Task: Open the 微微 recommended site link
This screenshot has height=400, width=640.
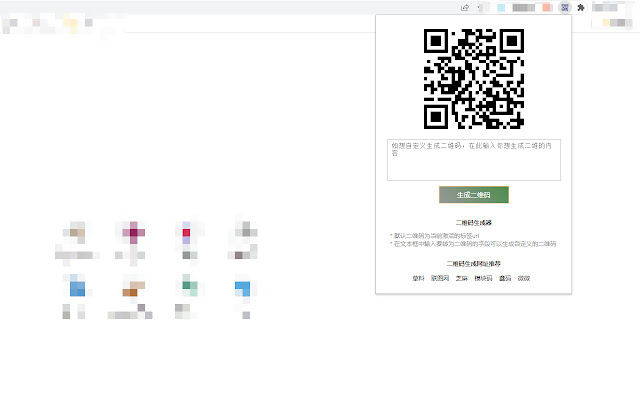Action: (524, 278)
